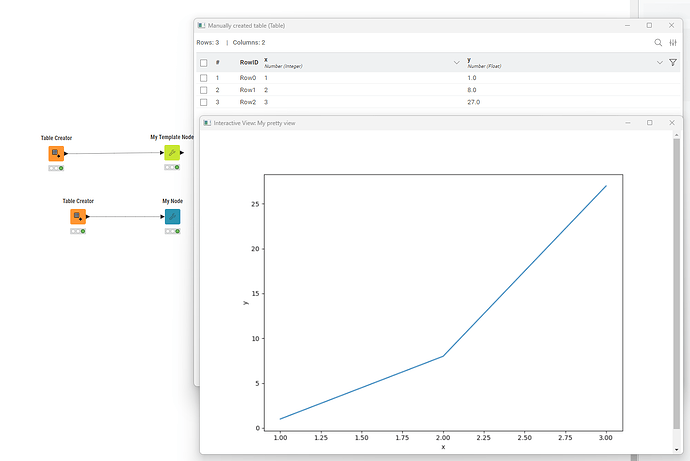Maximize the Interactive View window

(x=649, y=122)
